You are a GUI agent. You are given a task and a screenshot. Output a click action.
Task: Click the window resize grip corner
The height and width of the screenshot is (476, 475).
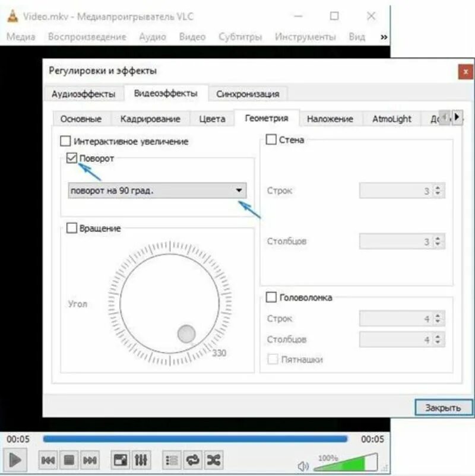(x=385, y=468)
